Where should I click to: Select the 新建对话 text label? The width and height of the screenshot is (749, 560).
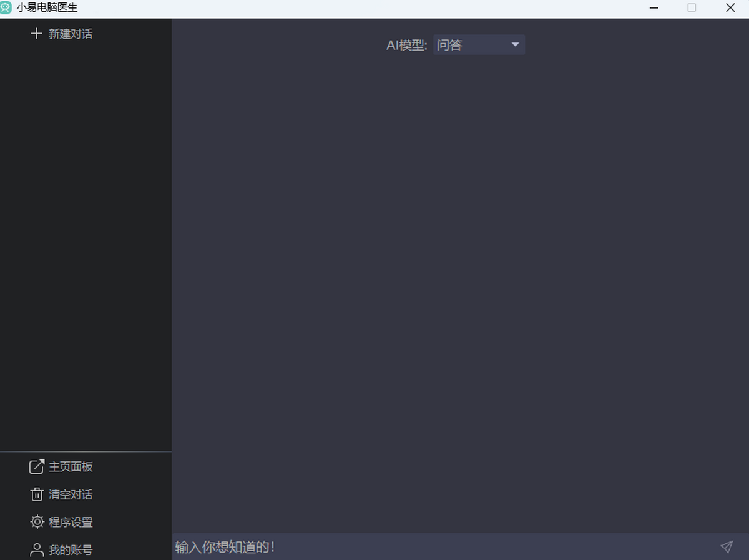(71, 34)
